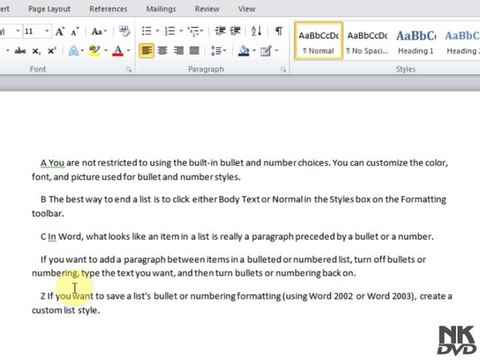The height and width of the screenshot is (360, 480).
Task: Increase paragraph indent
Action: (235, 31)
